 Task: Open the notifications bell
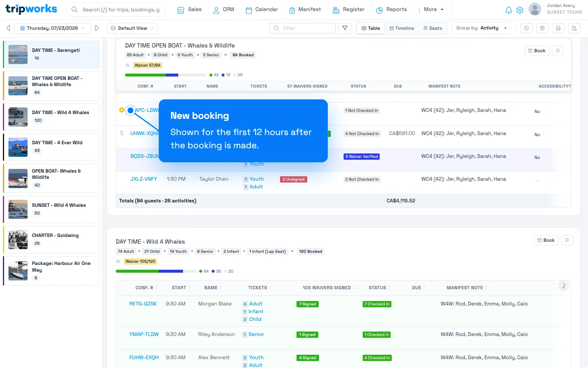509,10
